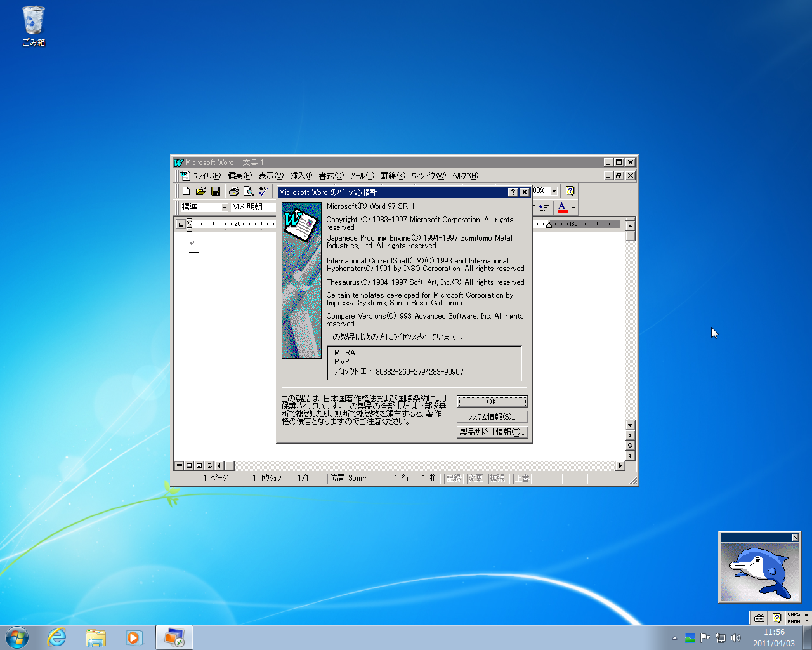The height and width of the screenshot is (650, 812).
Task: Open the 書式(O) menu
Action: [x=331, y=176]
